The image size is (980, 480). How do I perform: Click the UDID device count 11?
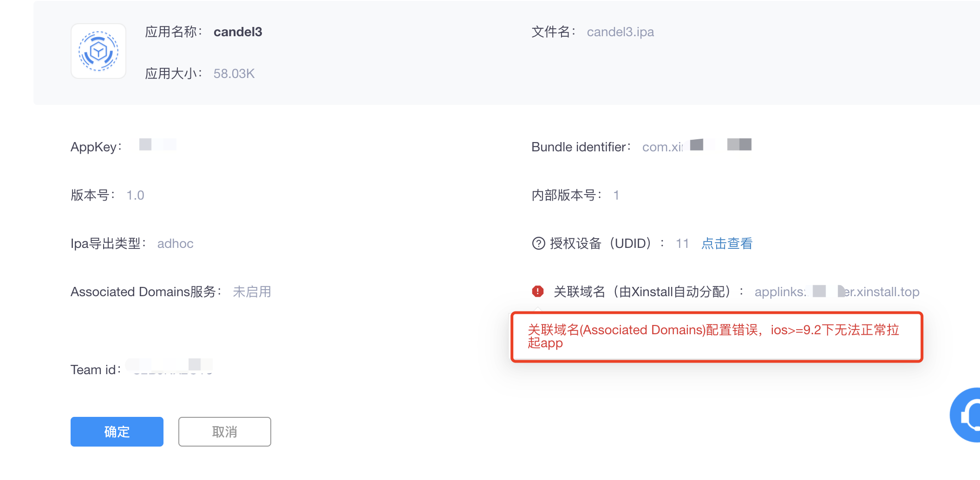(x=682, y=244)
